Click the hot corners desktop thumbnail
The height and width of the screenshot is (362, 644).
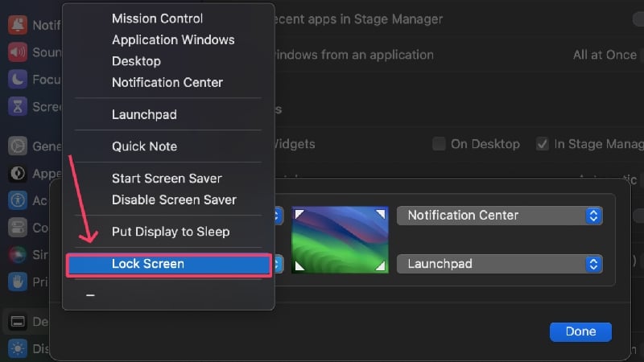(x=340, y=240)
